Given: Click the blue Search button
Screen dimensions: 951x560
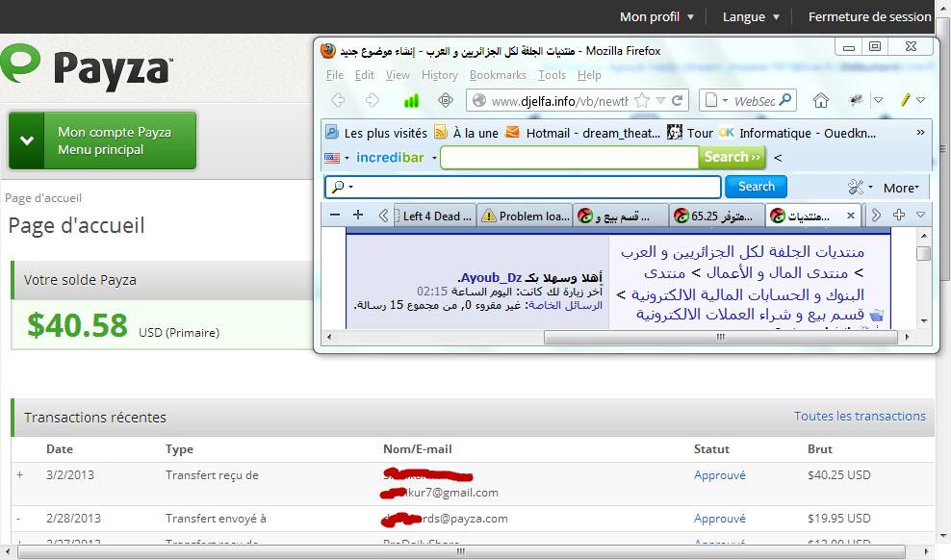Looking at the screenshot, I should 757,187.
